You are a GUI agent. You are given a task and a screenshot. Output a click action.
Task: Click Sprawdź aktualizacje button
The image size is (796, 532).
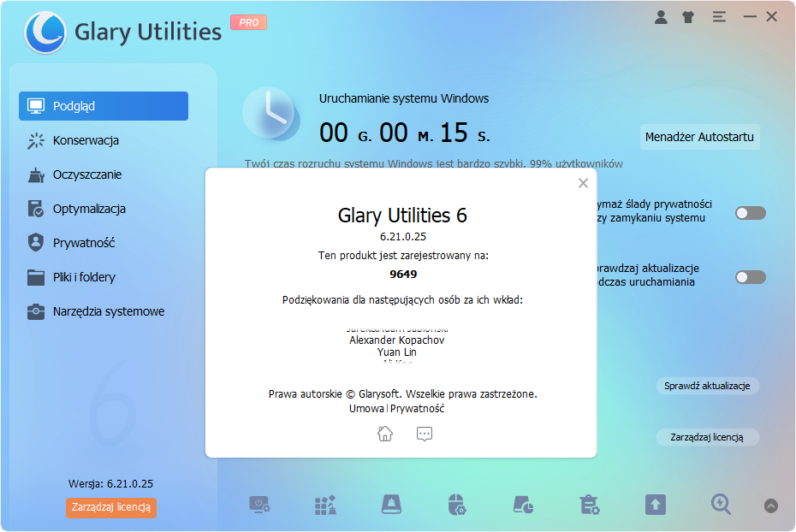707,386
